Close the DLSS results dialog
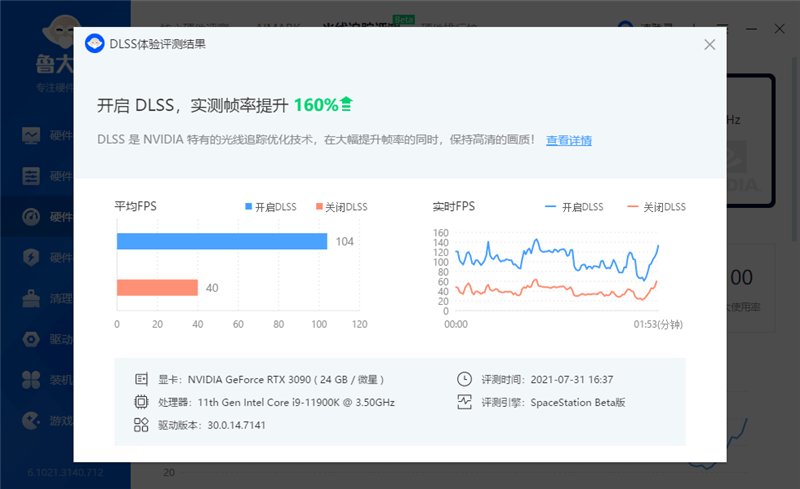 point(709,45)
